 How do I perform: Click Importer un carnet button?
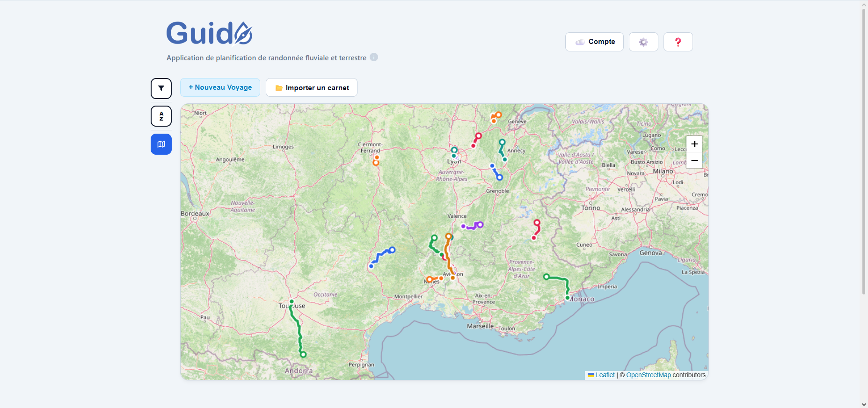[x=312, y=87]
